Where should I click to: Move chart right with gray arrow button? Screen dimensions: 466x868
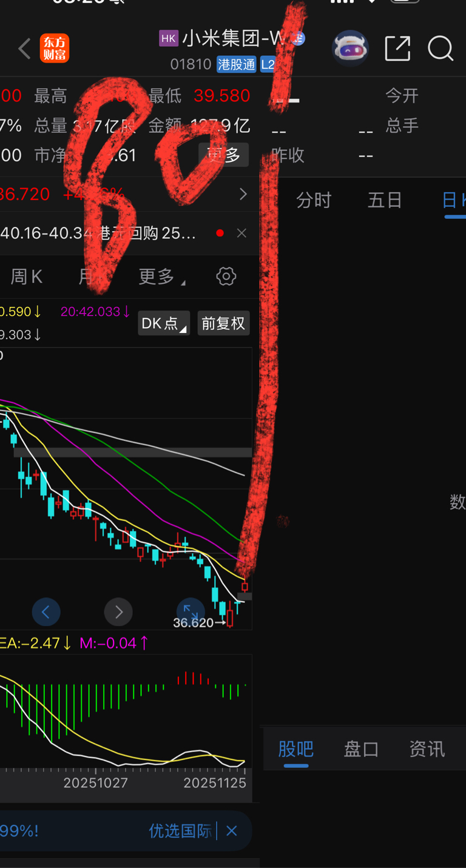point(118,612)
